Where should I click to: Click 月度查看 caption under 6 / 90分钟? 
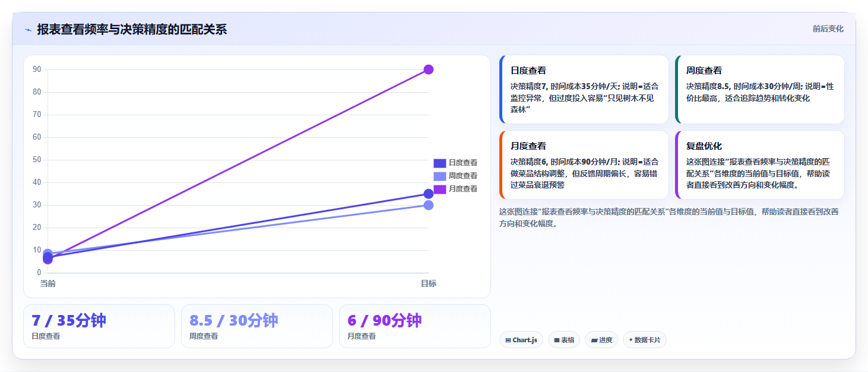[x=362, y=336]
